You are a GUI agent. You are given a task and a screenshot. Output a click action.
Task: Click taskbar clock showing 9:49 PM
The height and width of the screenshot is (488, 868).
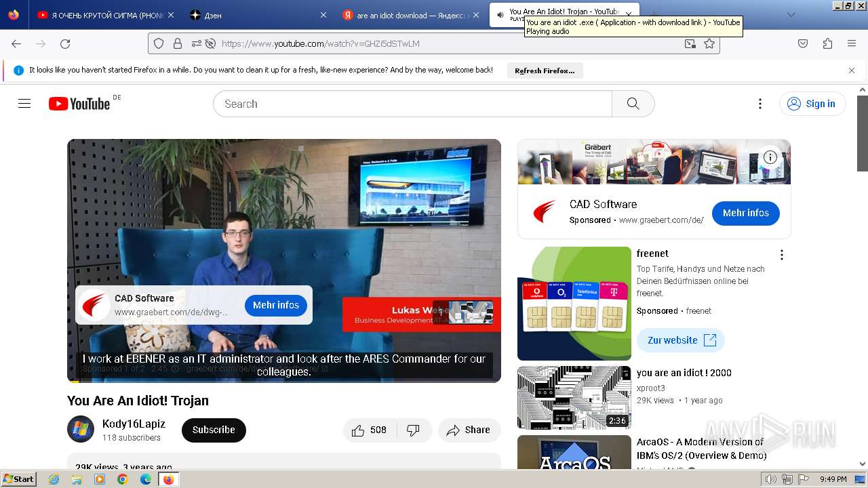[x=833, y=479]
